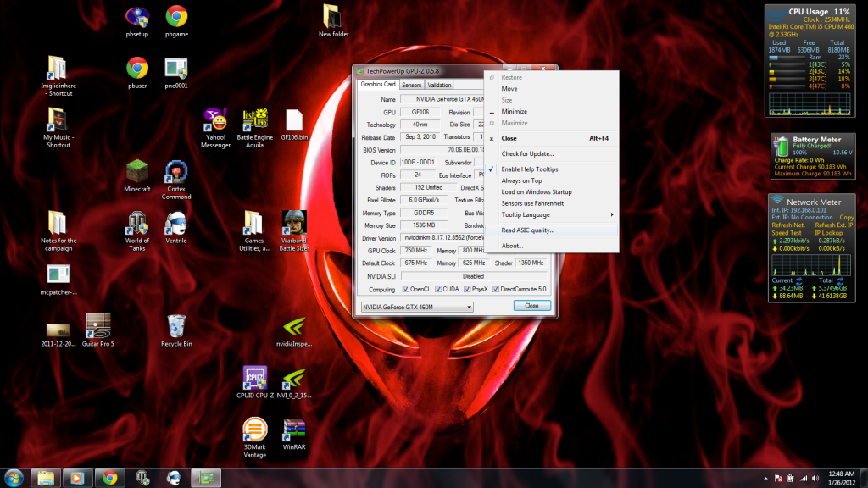Screen dimensions: 868x488
Task: Choose Minimize from the system menu
Action: [551, 111]
